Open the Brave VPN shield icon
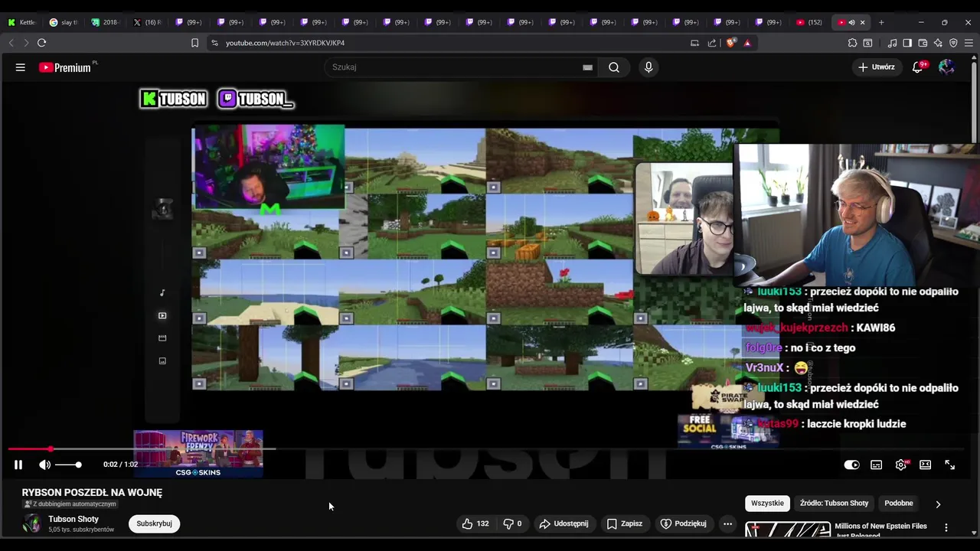This screenshot has height=551, width=980. click(x=953, y=43)
